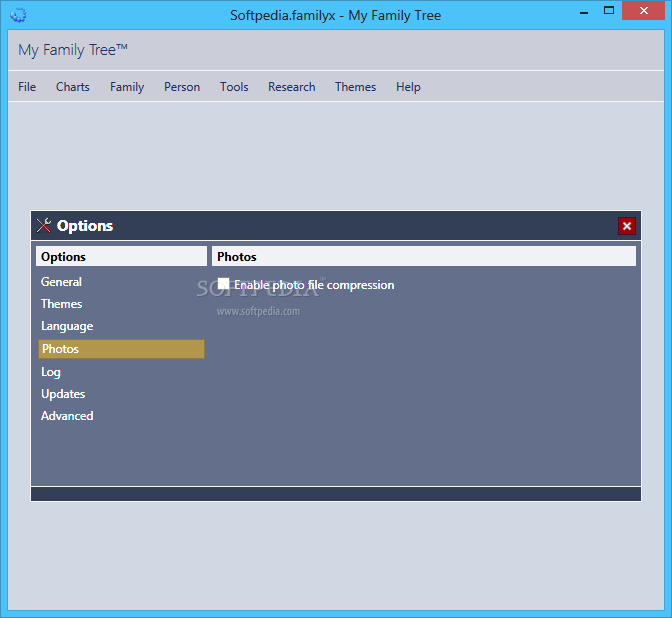Click the Options list heading
Screen dimensions: 672x618
click(121, 256)
